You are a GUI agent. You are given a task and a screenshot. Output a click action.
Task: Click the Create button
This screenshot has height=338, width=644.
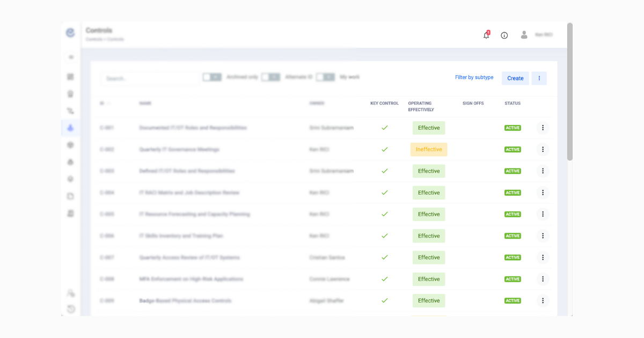click(515, 78)
